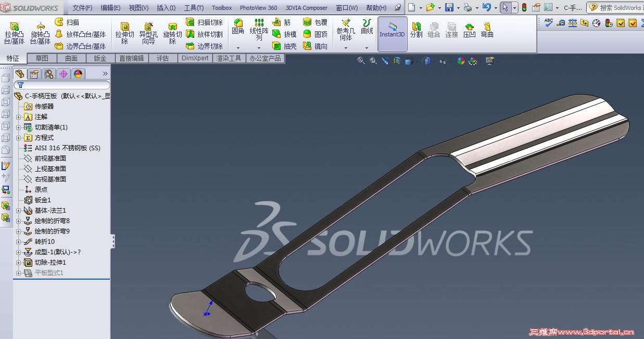Image resolution: width=644 pixels, height=339 pixels.
Task: Select AISI 316 不锈钢板 material item
Action: (x=62, y=148)
